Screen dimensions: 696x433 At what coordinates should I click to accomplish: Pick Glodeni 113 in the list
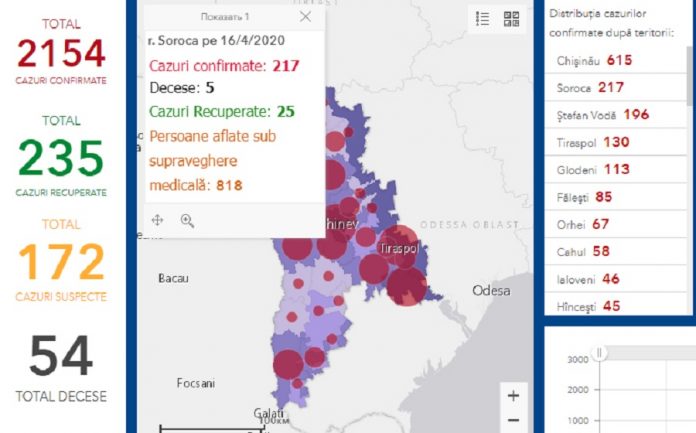click(x=593, y=169)
